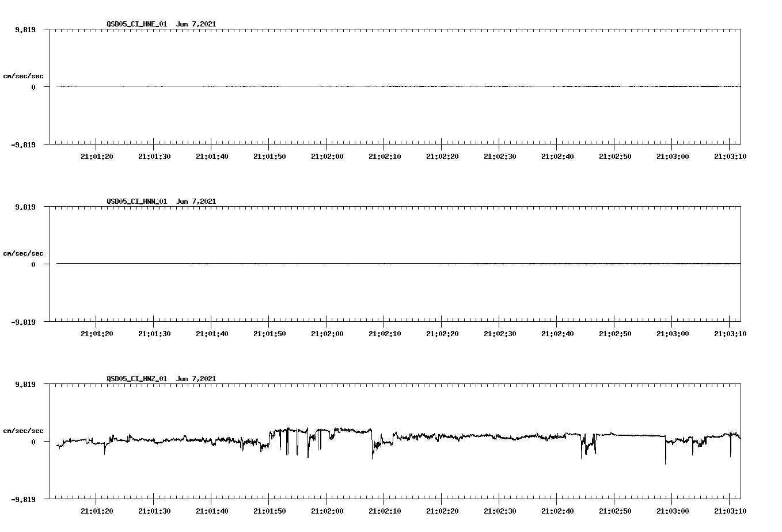The image size is (782, 532).
Task: Click the 21:03:10 time label under HNE plot
Action: pyautogui.click(x=730, y=157)
